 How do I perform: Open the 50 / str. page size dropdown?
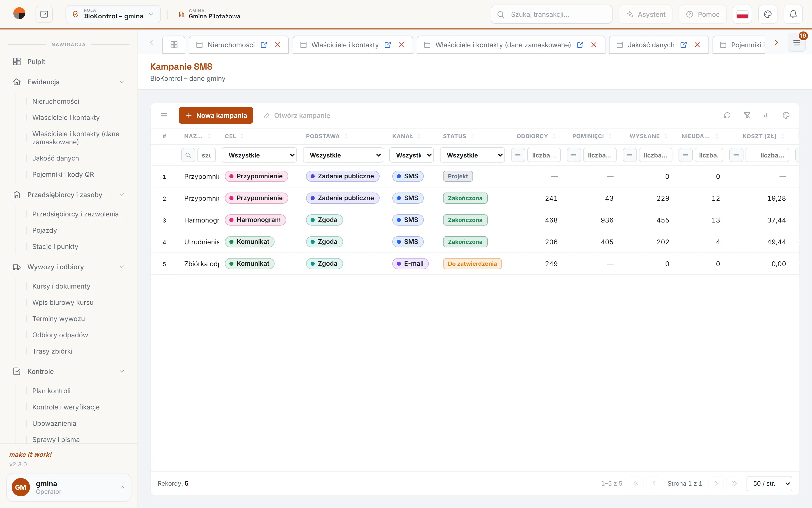point(769,483)
